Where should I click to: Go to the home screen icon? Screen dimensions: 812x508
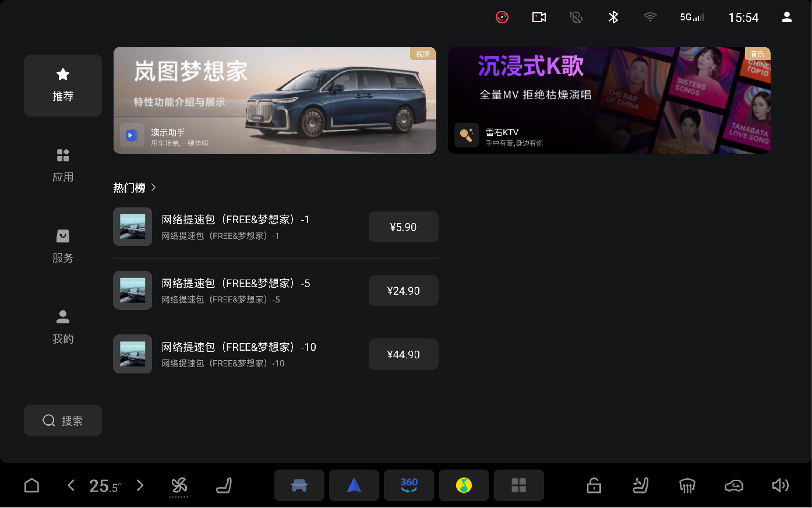32,485
